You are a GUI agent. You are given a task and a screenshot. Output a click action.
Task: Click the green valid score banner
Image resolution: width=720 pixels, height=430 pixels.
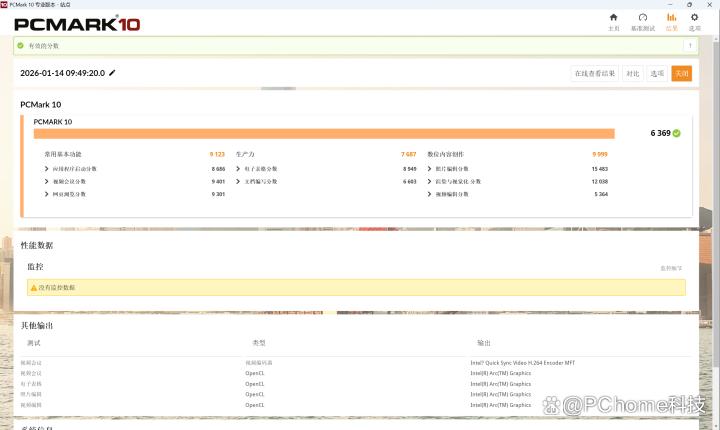pyautogui.click(x=356, y=45)
